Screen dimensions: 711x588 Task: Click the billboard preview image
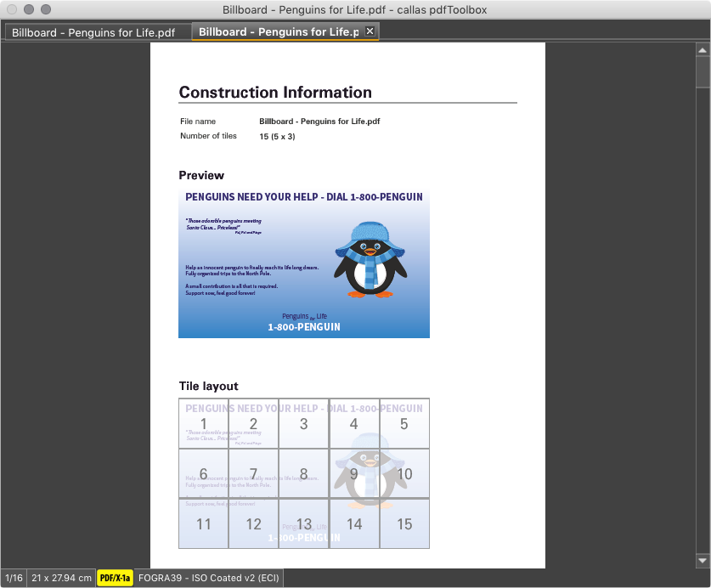(x=304, y=263)
